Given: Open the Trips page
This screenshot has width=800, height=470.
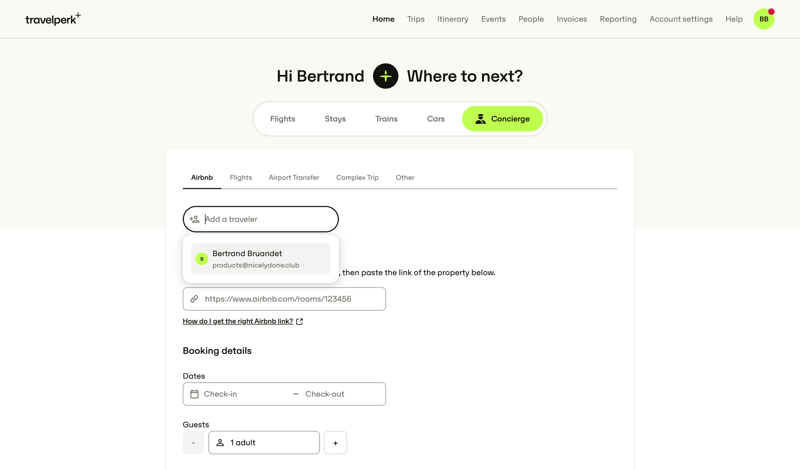Looking at the screenshot, I should [416, 19].
